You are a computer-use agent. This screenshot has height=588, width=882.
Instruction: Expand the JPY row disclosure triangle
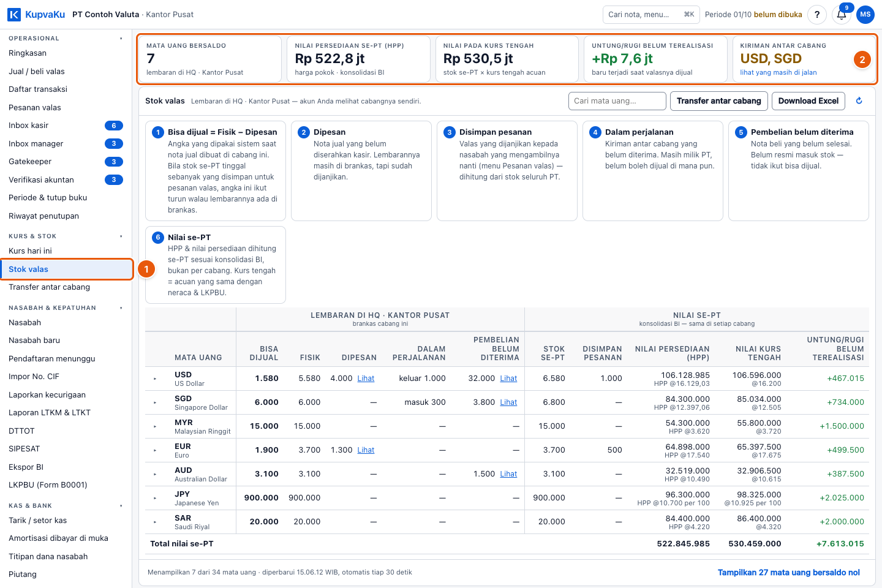coord(155,498)
